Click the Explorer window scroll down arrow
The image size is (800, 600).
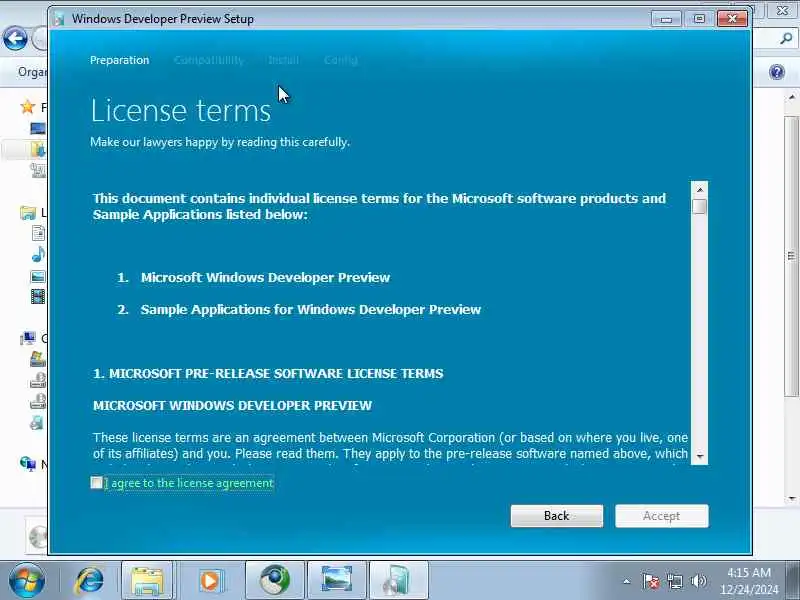pyautogui.click(x=791, y=498)
